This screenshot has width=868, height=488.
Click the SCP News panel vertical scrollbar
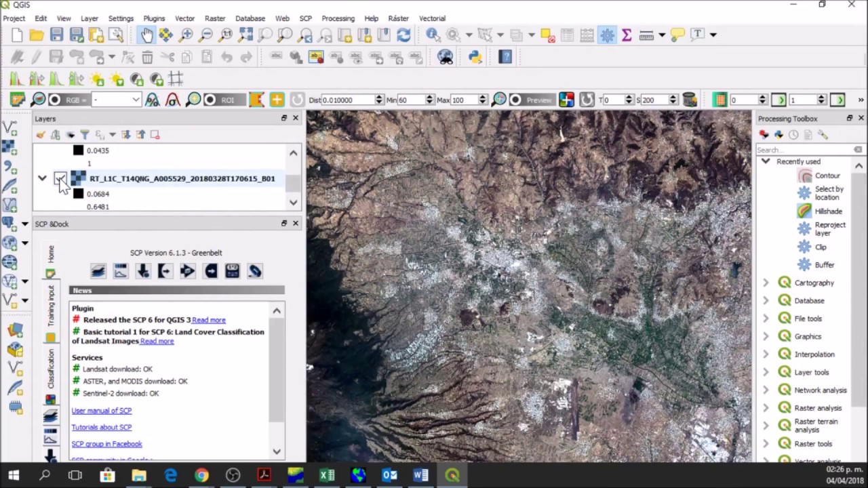point(277,380)
